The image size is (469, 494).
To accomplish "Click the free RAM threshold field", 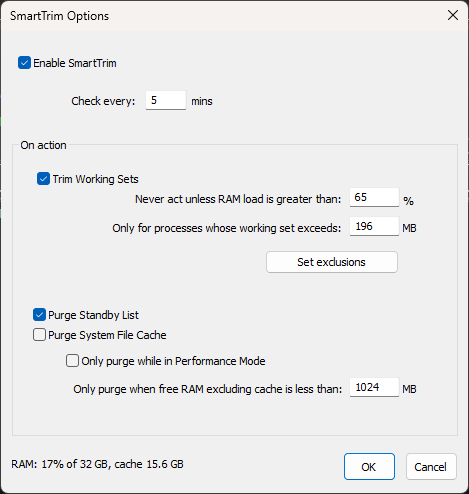I will click(x=374, y=387).
